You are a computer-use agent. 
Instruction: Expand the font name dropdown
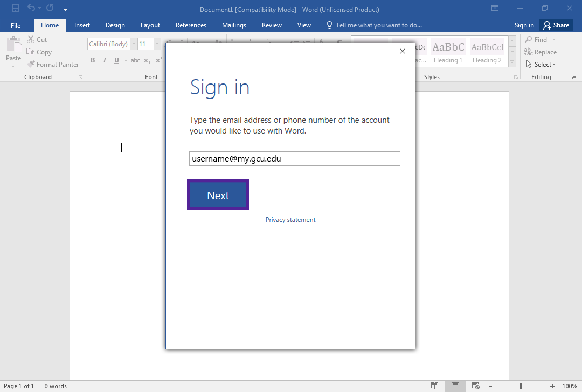[134, 44]
